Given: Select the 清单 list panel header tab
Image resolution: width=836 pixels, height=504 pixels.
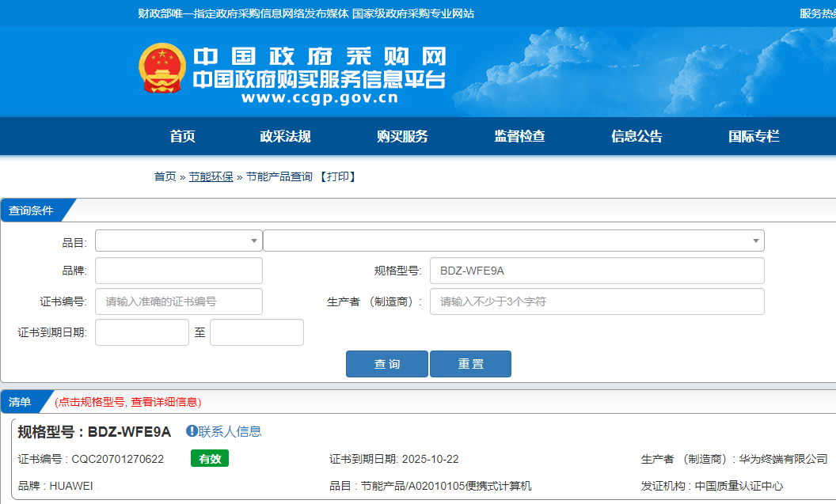Looking at the screenshot, I should point(21,402).
